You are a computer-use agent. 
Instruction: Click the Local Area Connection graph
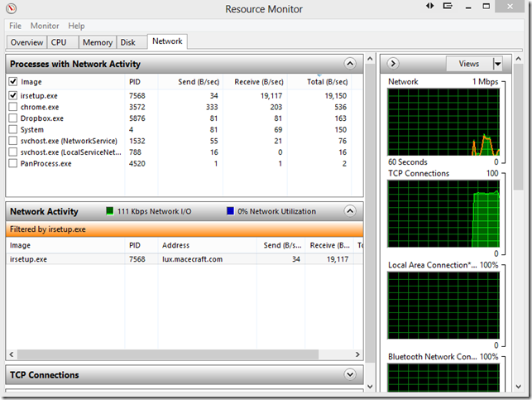point(443,306)
